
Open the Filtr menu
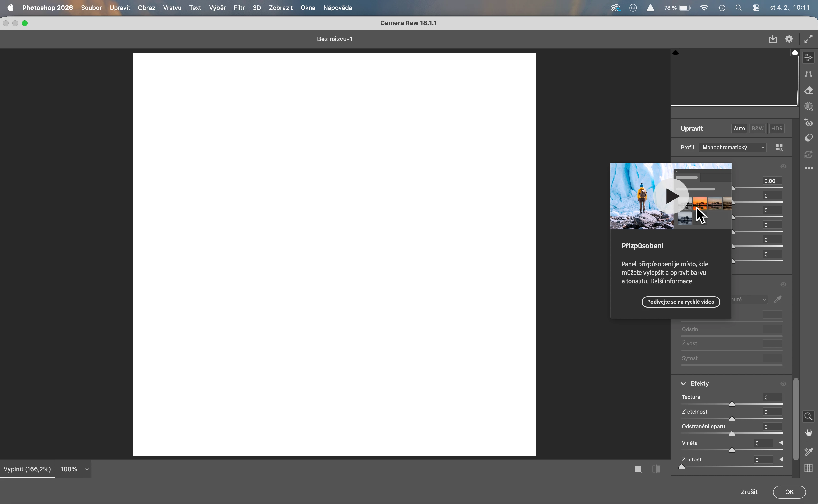tap(239, 8)
